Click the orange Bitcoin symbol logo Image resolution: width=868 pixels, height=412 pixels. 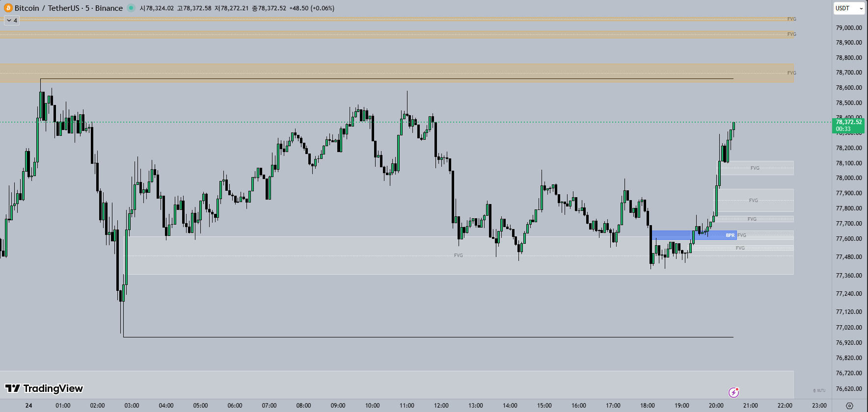(x=8, y=8)
